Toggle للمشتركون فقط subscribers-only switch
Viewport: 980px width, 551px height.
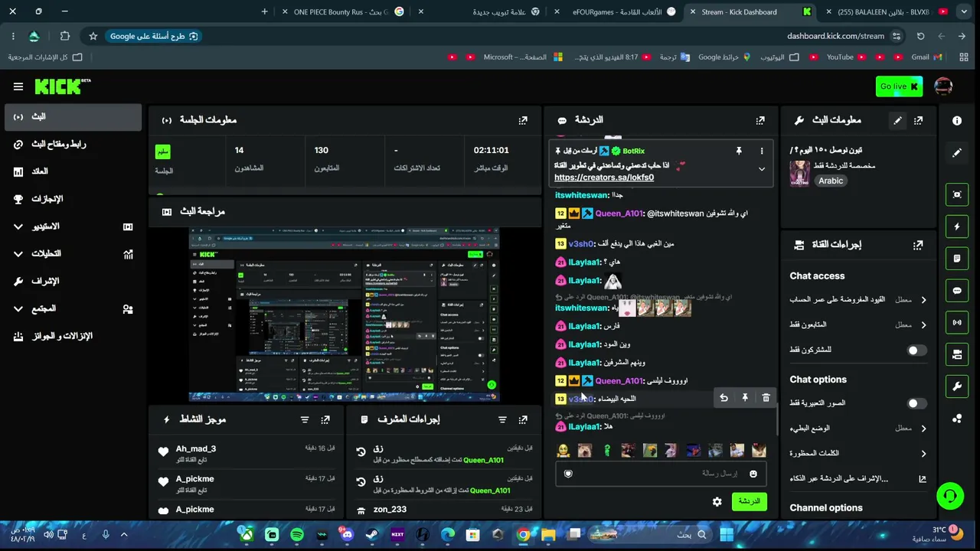coord(916,350)
